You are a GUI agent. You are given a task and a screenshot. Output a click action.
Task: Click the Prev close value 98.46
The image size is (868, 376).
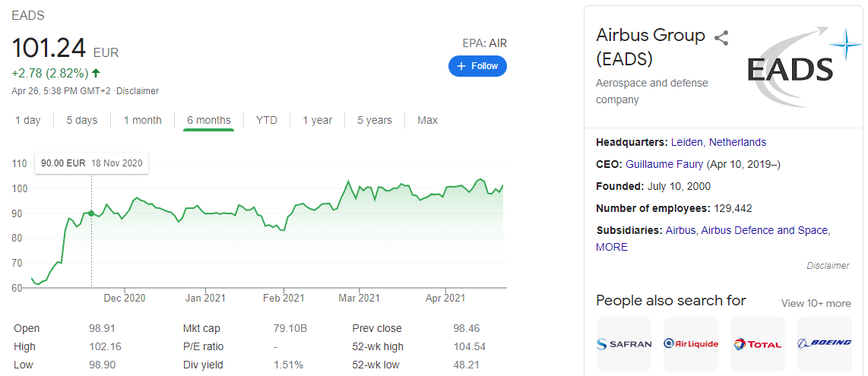pos(466,328)
